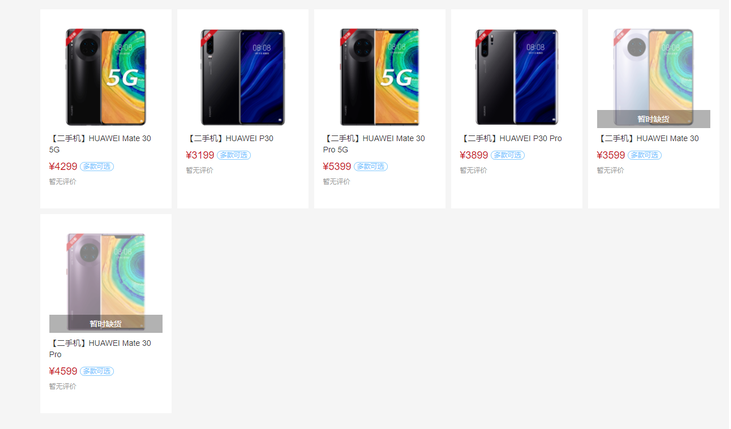
Task: Open the silver HUAWEI Mate 30 product image
Action: (x=654, y=77)
